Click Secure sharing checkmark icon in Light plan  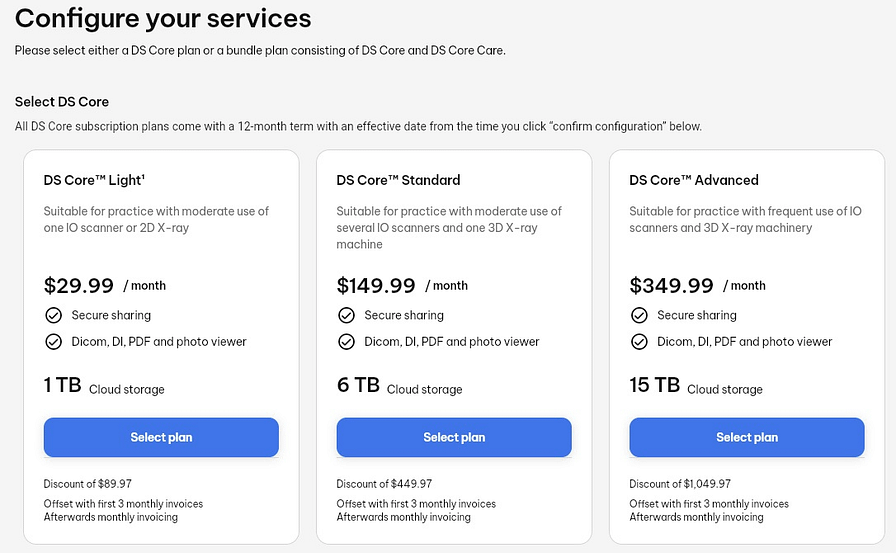point(53,315)
